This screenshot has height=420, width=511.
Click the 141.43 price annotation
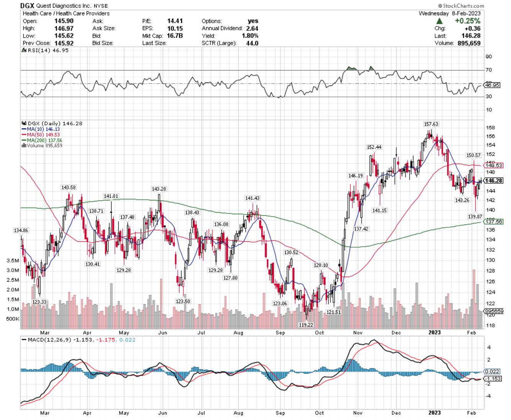tap(252, 198)
